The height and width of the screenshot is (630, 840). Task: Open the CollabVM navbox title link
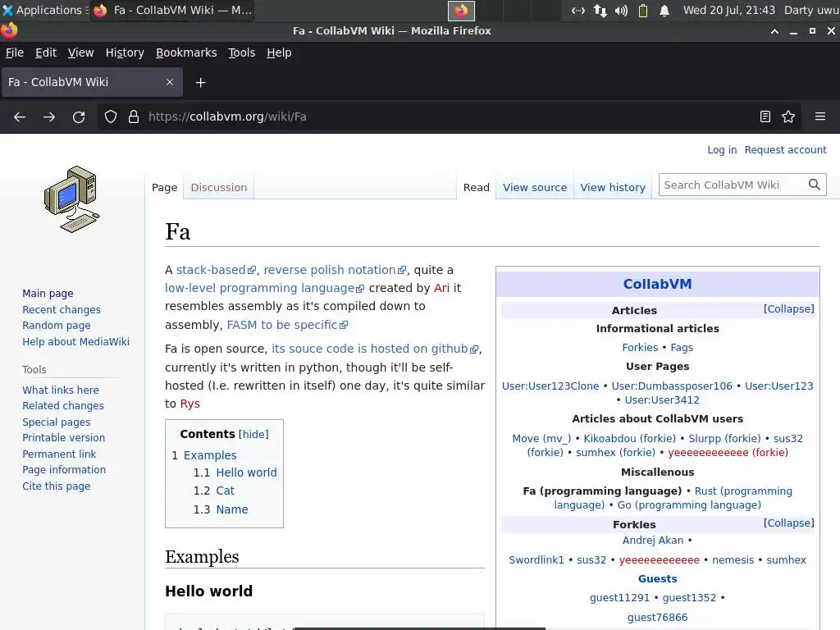[657, 284]
